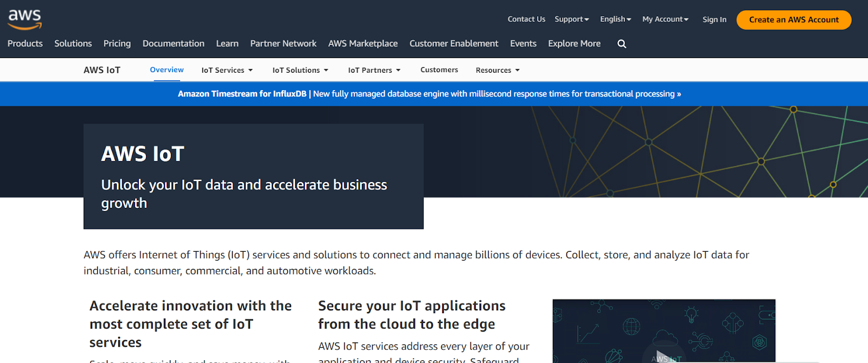Click 'Secure your IoT applications' heading
868x363 pixels.
pyautogui.click(x=412, y=315)
